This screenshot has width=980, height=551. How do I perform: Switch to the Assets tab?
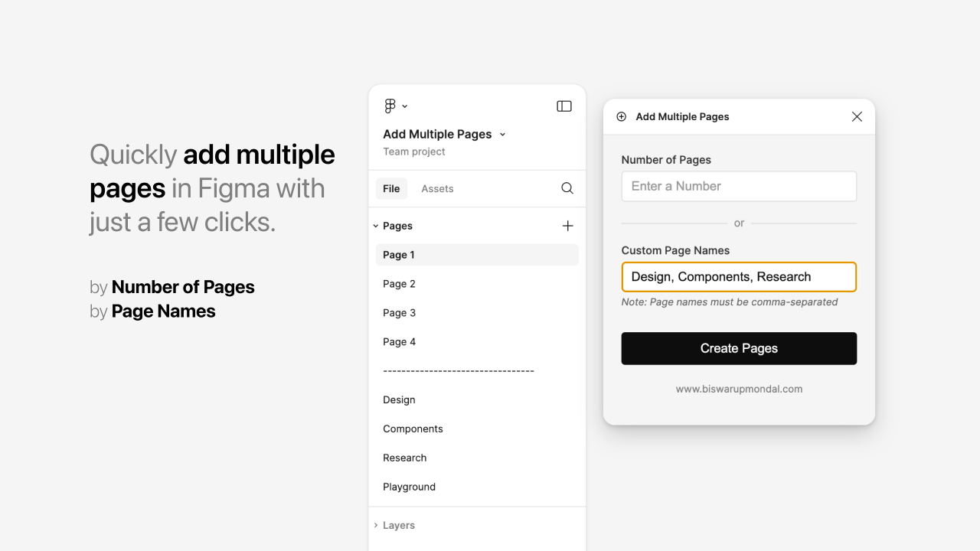pos(437,188)
